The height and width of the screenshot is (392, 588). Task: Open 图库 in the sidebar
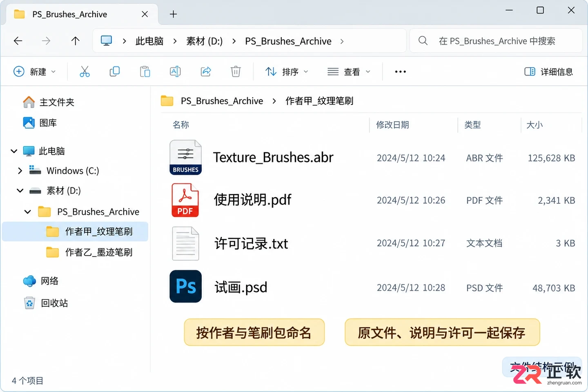(x=40, y=123)
